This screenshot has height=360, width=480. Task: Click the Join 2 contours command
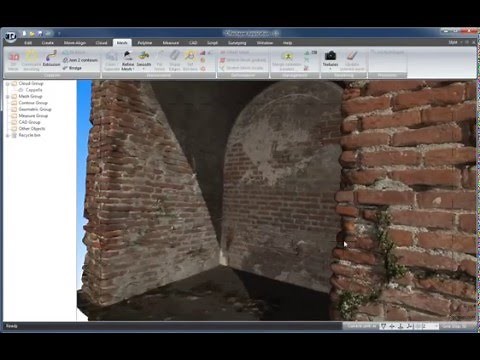coord(80,60)
